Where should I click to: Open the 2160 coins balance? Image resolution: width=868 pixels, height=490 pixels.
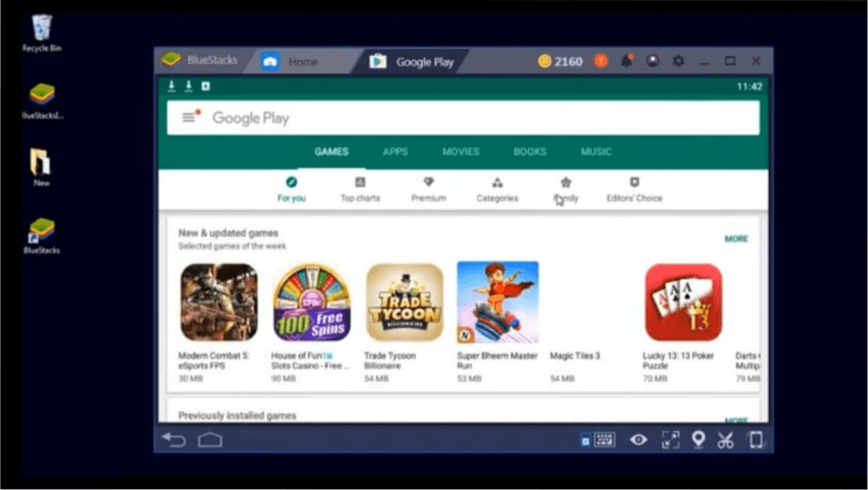[561, 61]
